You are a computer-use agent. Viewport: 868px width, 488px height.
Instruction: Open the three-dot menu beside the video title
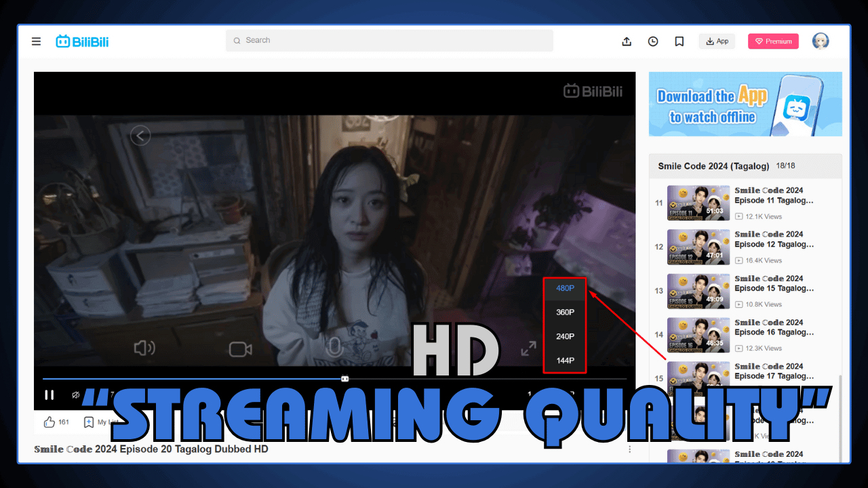click(629, 449)
